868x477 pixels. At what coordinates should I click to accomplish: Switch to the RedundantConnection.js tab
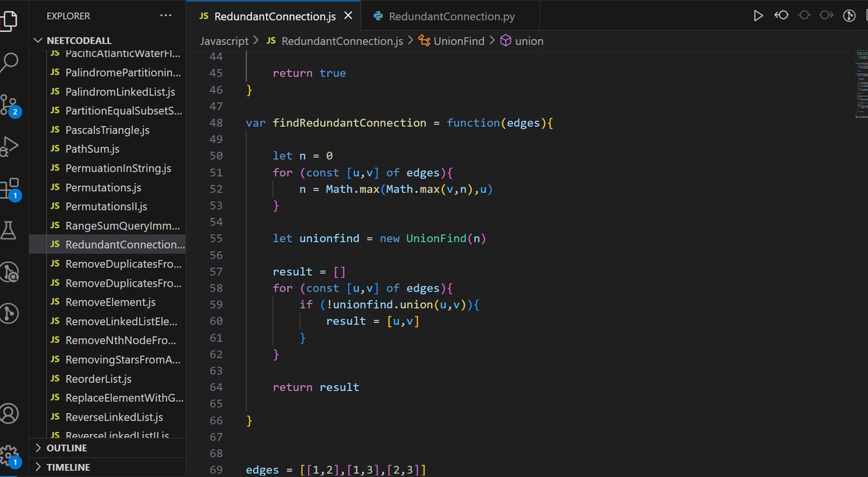[x=274, y=16]
